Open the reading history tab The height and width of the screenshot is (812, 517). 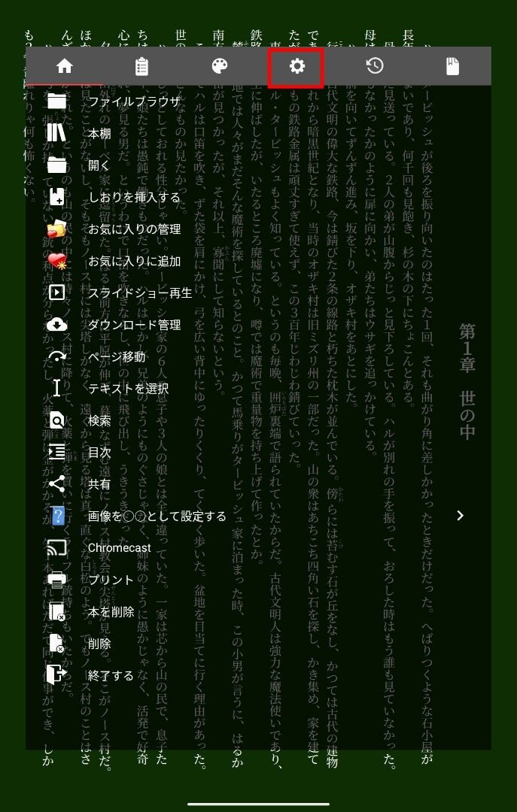pos(375,66)
